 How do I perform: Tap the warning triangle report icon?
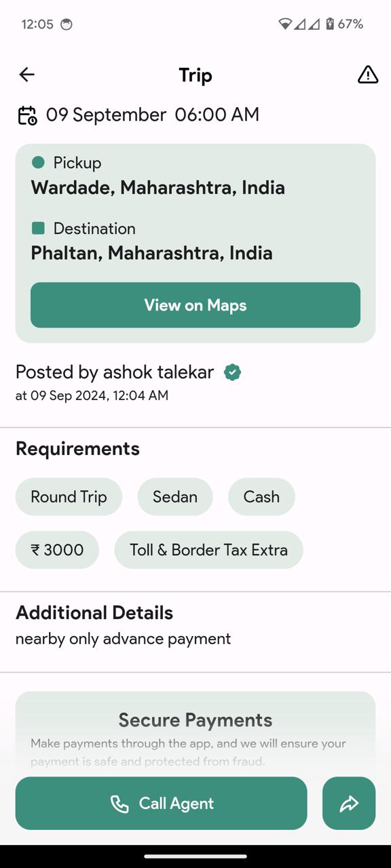[367, 75]
